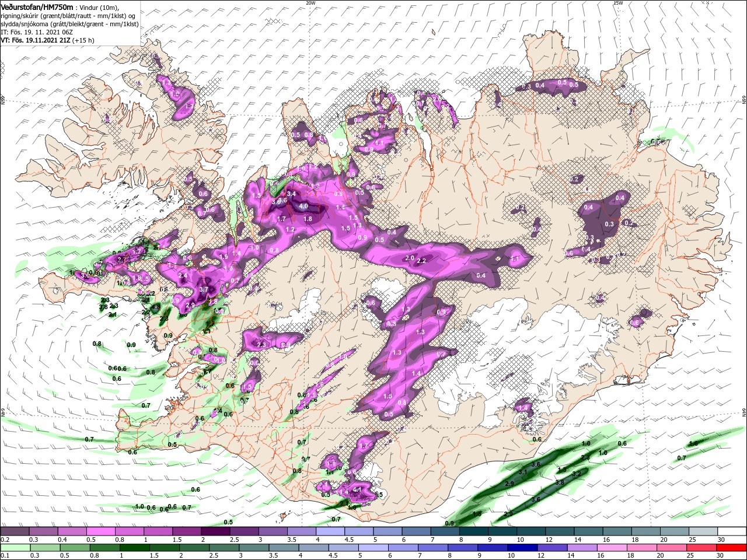Image resolution: width=747 pixels, height=560 pixels.
Task: Select the lower legend swatch starting at 0.3
Action: [45, 548]
